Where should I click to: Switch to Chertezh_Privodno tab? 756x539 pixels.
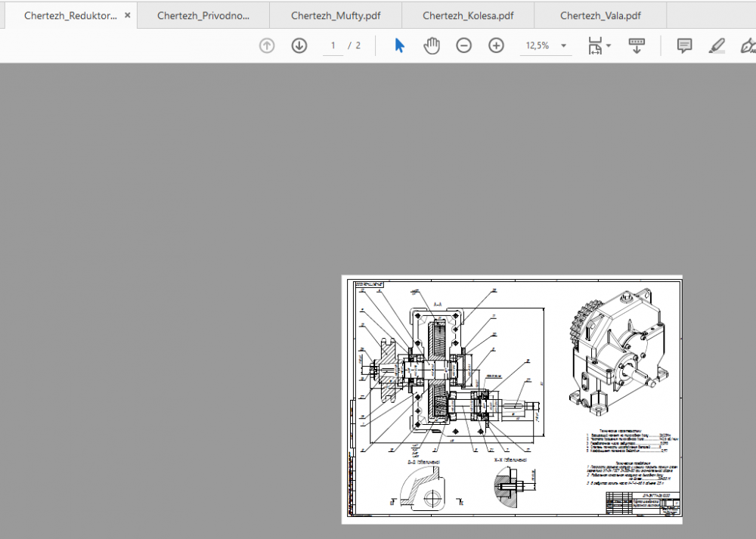click(203, 15)
